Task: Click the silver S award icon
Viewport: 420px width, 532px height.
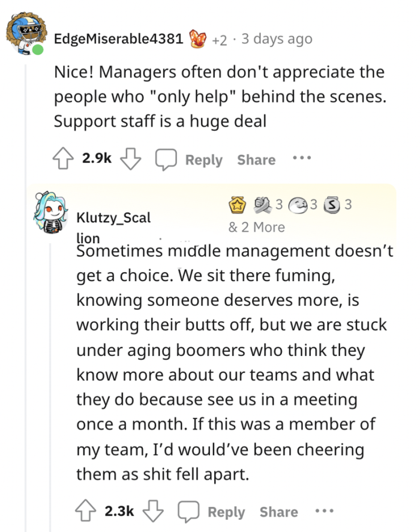Action: (x=331, y=206)
